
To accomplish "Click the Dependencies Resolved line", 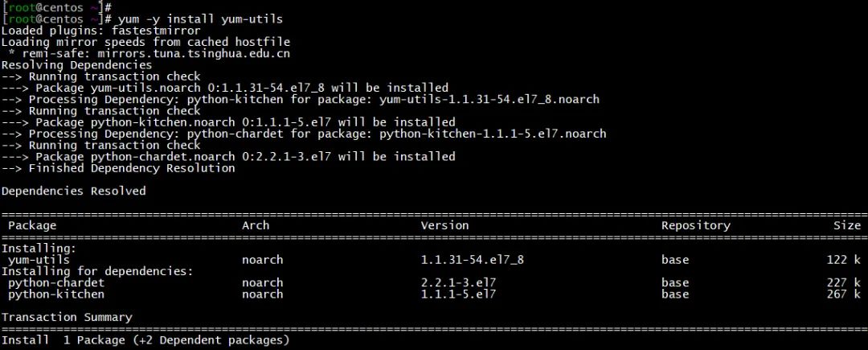I will click(x=73, y=191).
